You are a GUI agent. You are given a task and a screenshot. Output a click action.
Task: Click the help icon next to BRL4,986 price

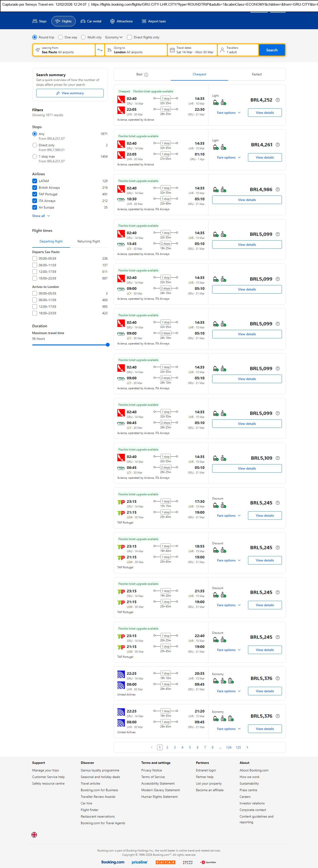coord(277,190)
